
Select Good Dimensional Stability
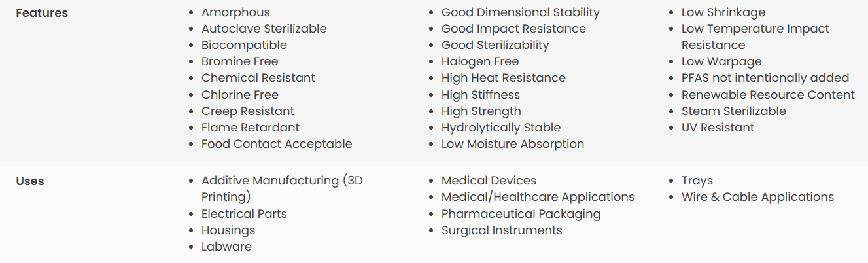tap(521, 12)
